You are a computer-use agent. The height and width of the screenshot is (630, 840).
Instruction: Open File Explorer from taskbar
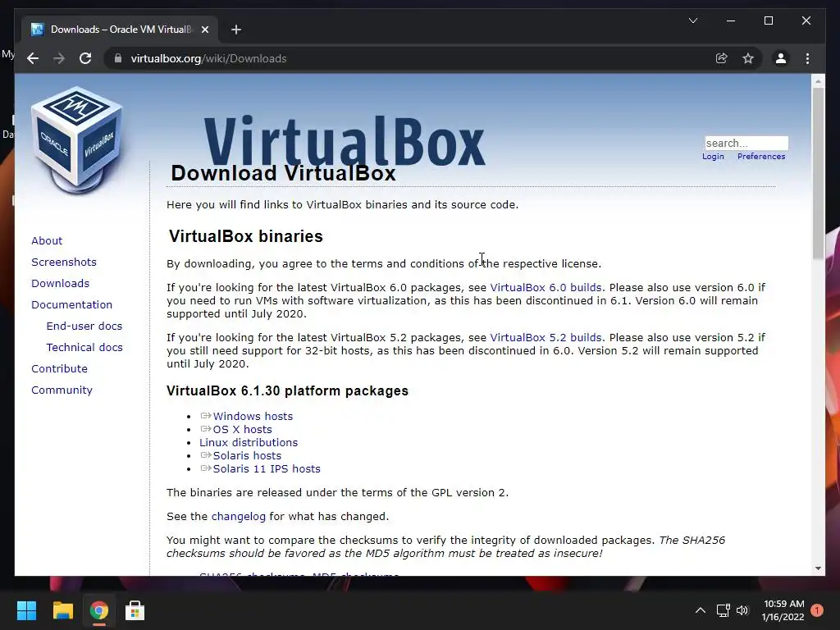(62, 610)
